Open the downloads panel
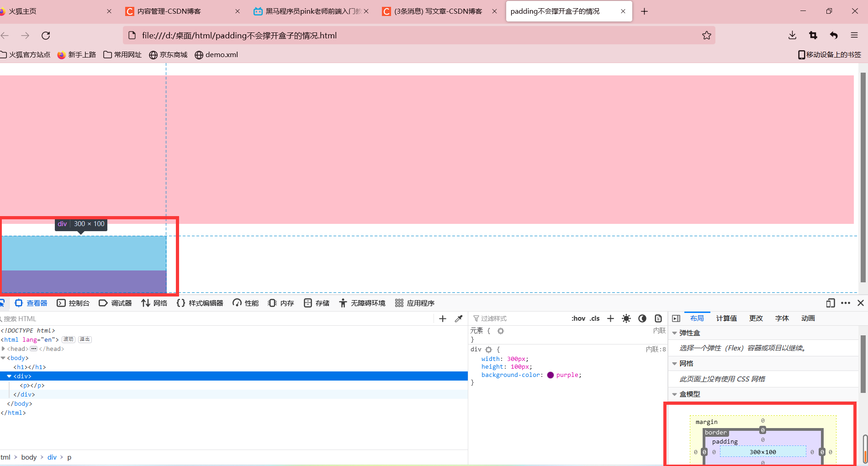 (x=792, y=35)
